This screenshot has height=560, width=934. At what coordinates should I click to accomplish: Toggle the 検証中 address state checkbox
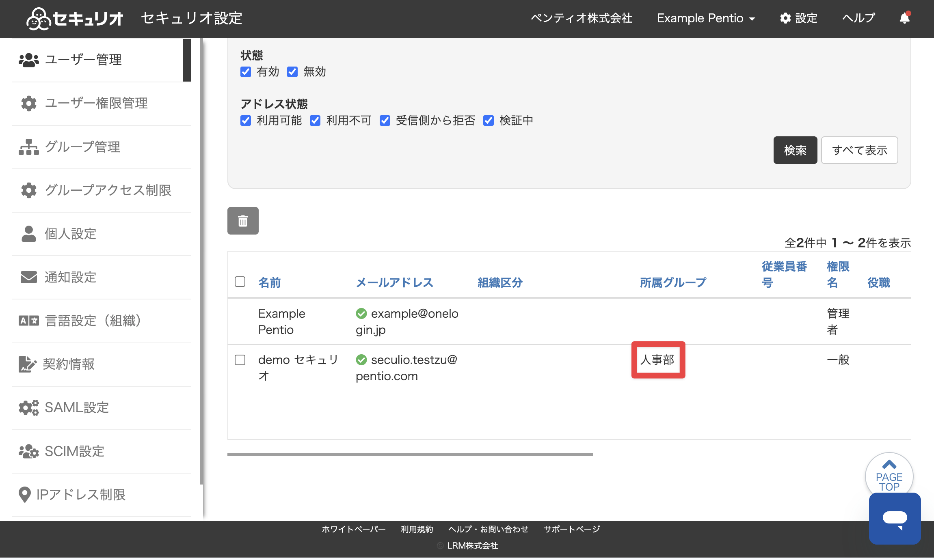pyautogui.click(x=489, y=121)
